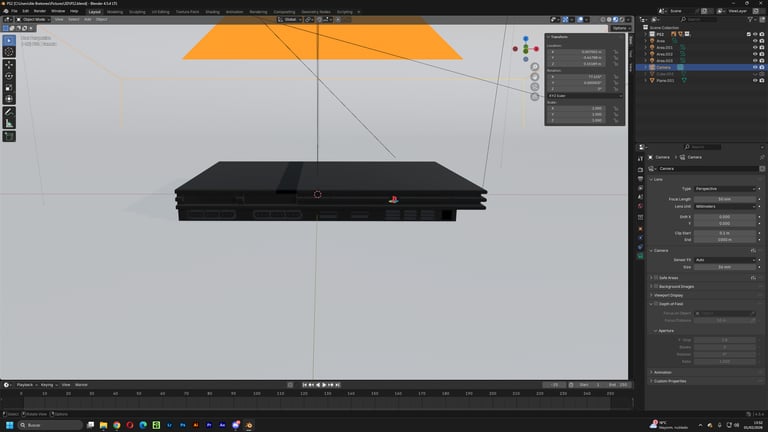Open the Edit menu
This screenshot has width=768, height=432.
click(x=25, y=11)
